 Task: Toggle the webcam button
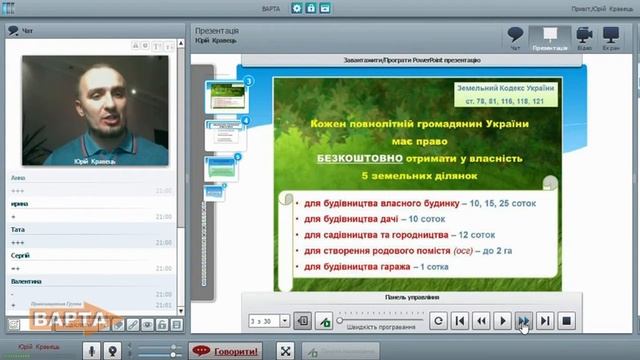coord(112,351)
